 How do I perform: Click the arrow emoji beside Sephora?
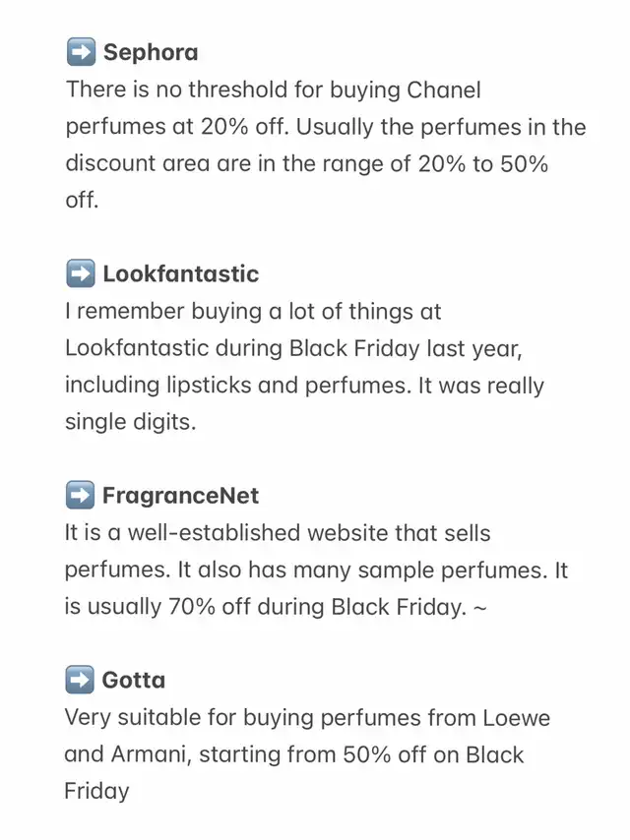(81, 52)
